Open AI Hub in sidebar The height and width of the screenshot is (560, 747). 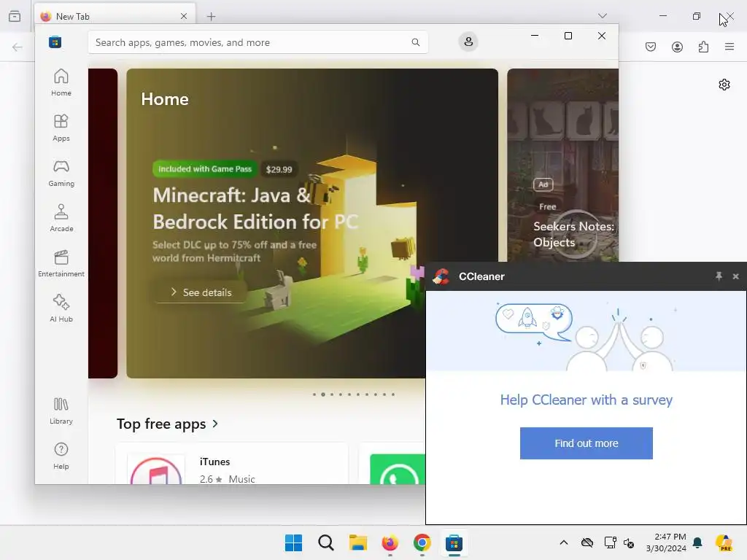[x=61, y=308]
